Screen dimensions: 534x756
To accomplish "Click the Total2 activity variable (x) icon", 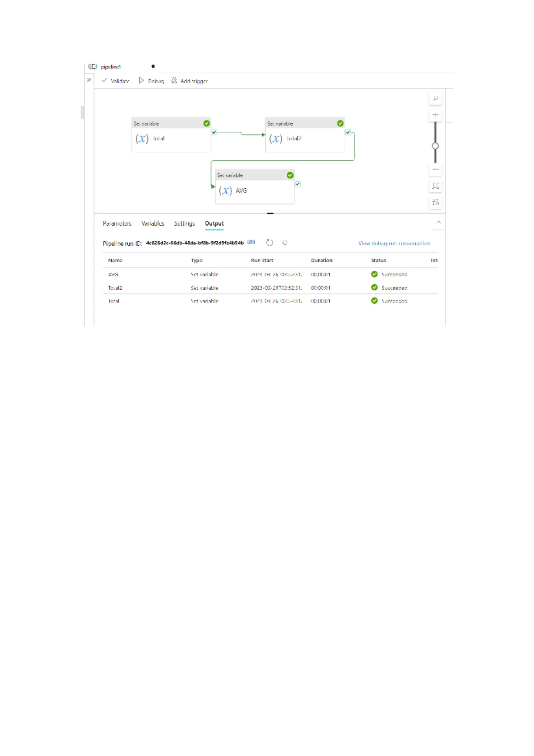I will coord(275,139).
